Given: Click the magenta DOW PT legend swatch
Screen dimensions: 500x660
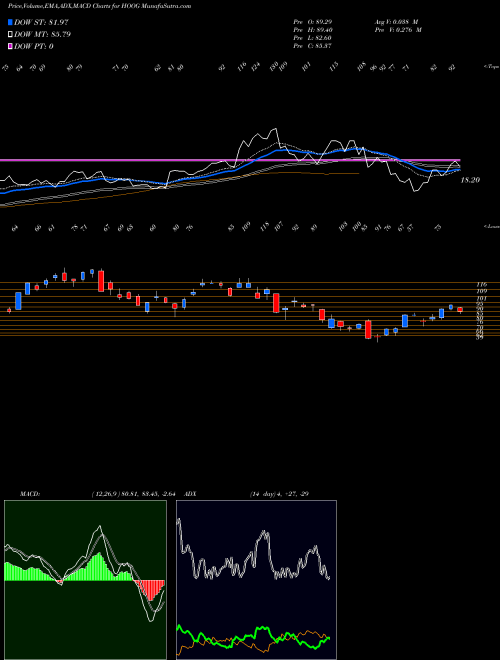Looking at the screenshot, I should (11, 46).
